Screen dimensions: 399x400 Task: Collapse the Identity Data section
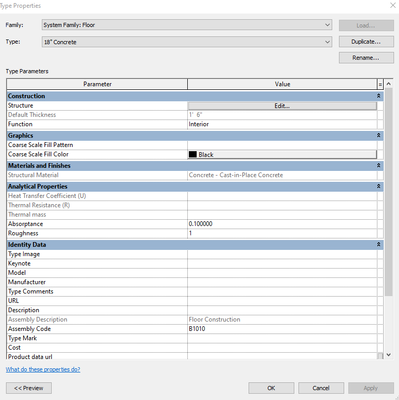(x=379, y=244)
